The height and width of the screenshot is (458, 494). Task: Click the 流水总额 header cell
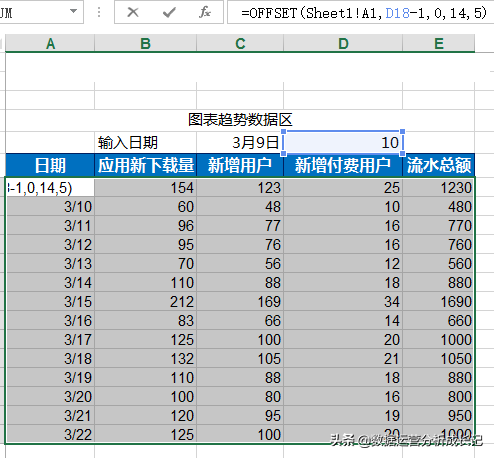point(439,165)
